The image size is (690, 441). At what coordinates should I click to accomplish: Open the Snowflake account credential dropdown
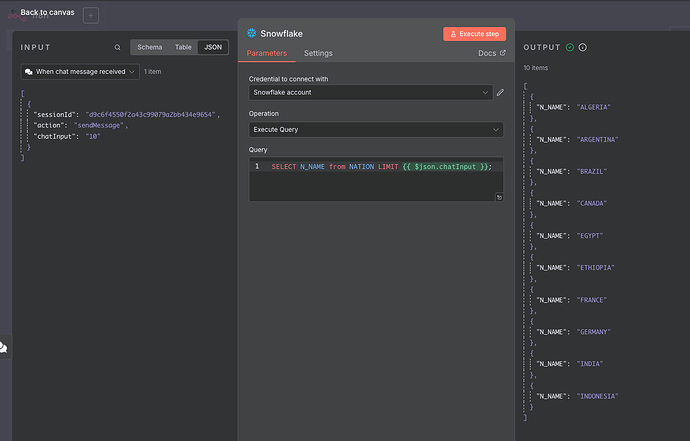coord(371,92)
